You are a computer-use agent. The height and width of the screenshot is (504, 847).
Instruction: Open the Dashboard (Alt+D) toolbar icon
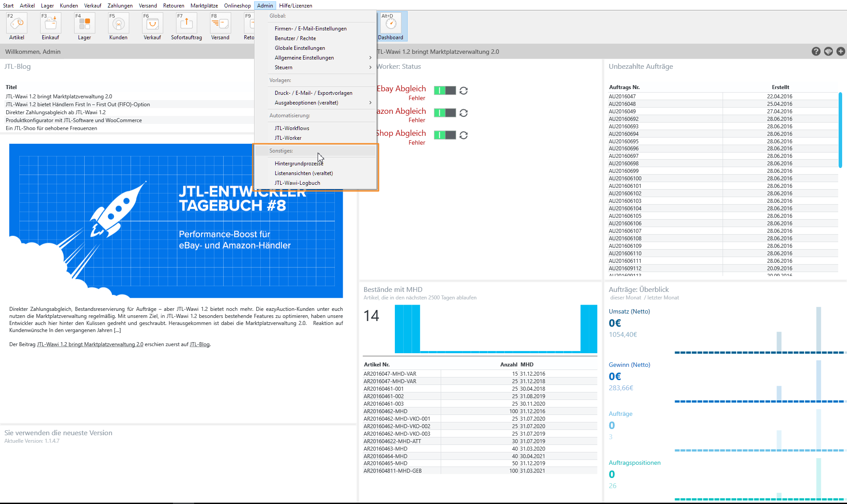tap(391, 26)
